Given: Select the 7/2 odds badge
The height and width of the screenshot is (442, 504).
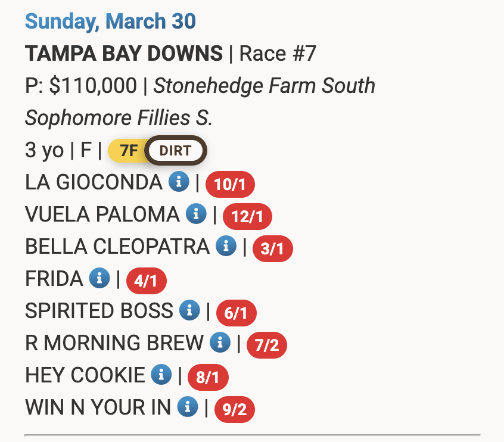Looking at the screenshot, I should pos(267,345).
